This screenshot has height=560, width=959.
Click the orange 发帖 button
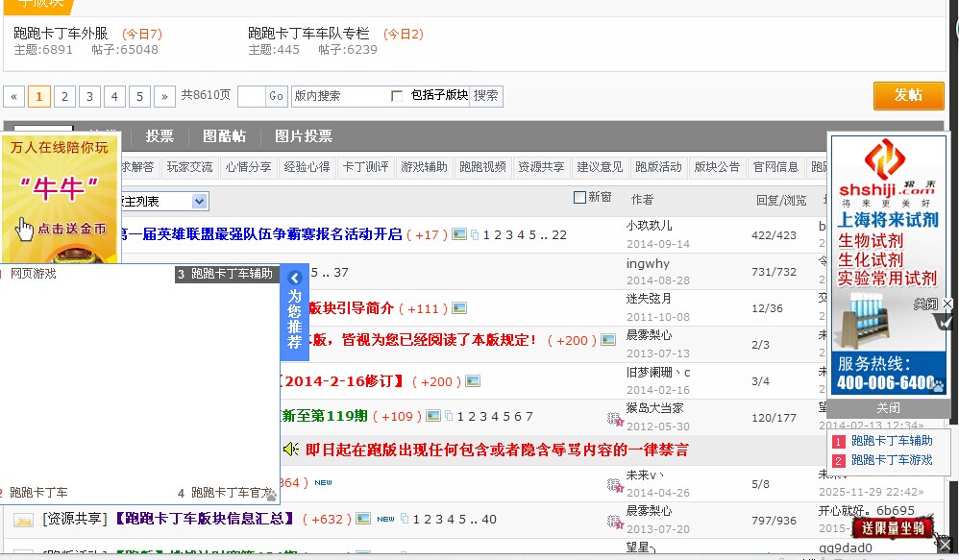click(909, 95)
